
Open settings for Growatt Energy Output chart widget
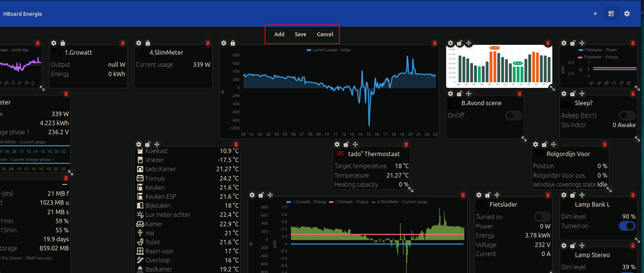(252, 195)
